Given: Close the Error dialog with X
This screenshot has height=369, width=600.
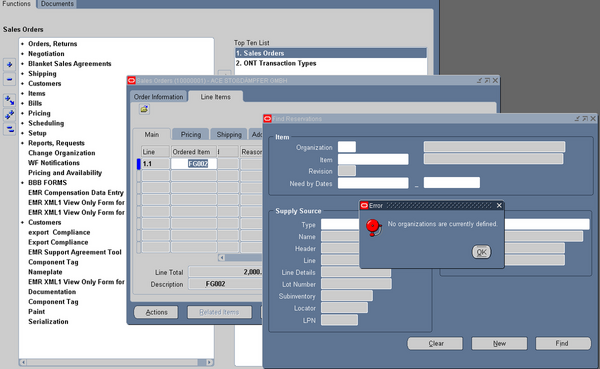Looking at the screenshot, I should click(x=499, y=206).
